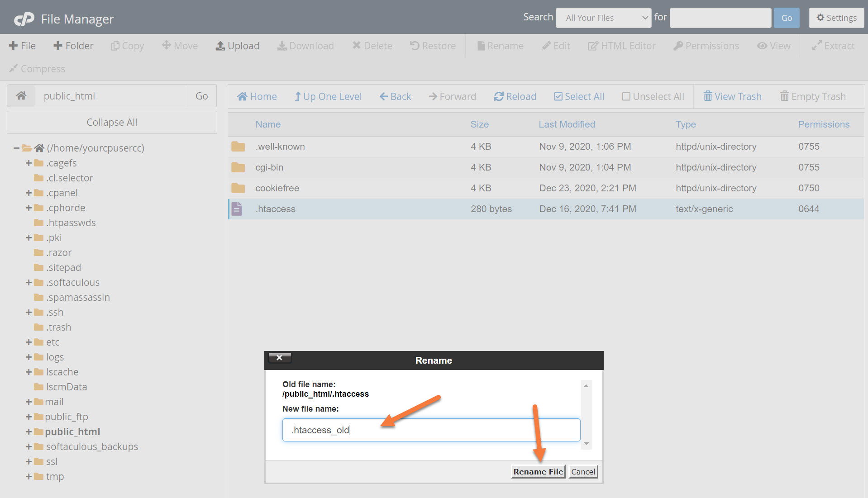
Task: Open the All Your Files search dropdown
Action: [x=603, y=18]
